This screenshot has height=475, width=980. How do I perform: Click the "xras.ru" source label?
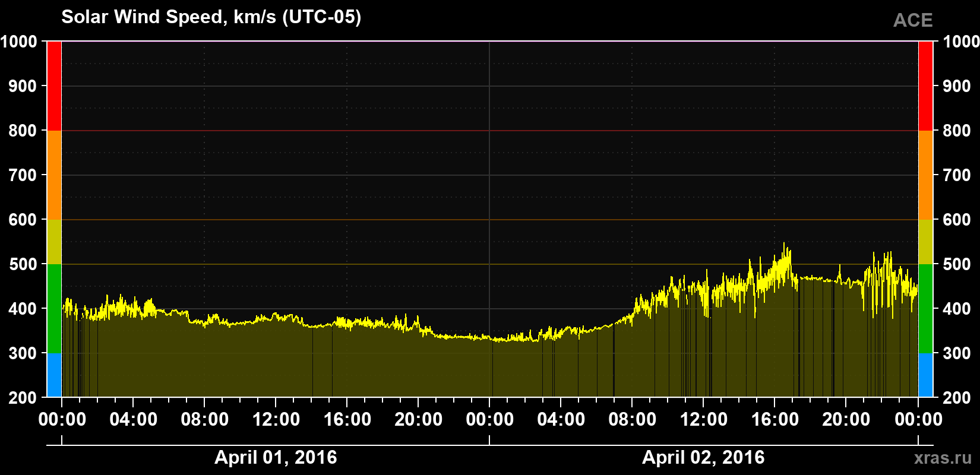(943, 458)
